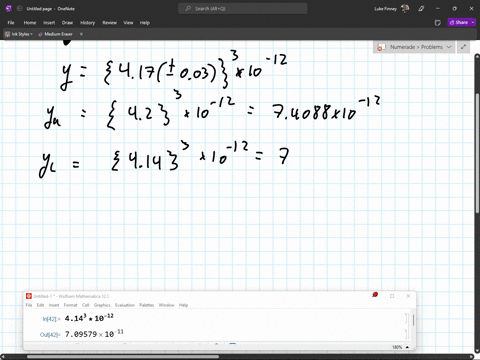Viewport: 480px width, 360px height.
Task: Select the Medium Eraser tool
Action: (56, 34)
